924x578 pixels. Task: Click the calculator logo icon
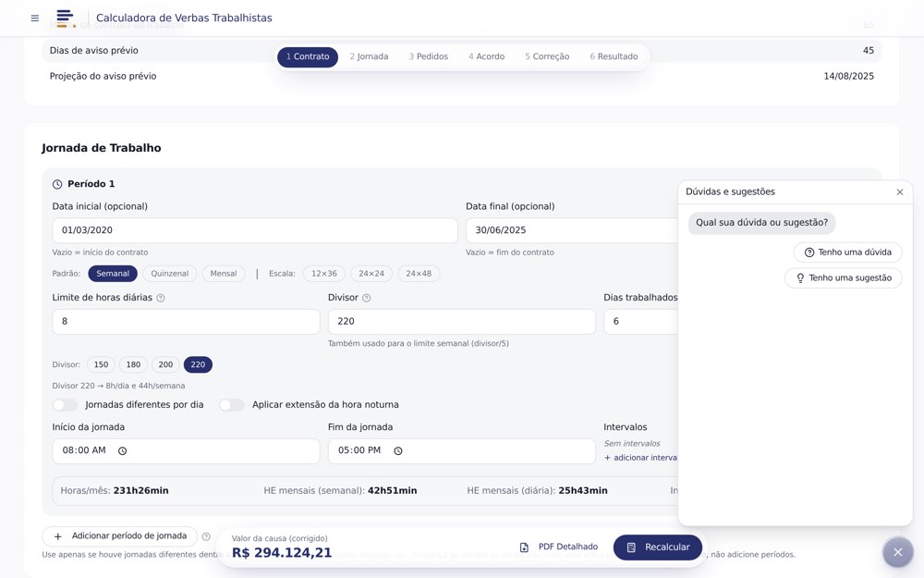(x=66, y=18)
